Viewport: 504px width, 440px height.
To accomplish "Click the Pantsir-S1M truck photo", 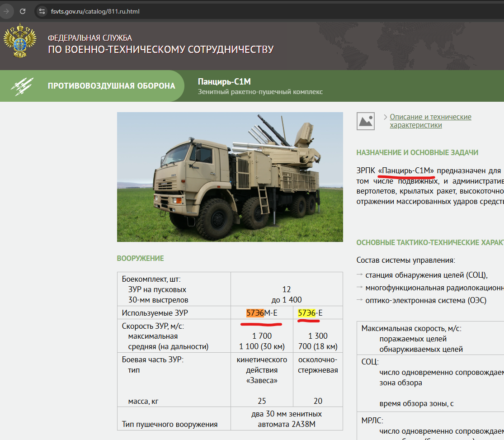I will point(230,177).
